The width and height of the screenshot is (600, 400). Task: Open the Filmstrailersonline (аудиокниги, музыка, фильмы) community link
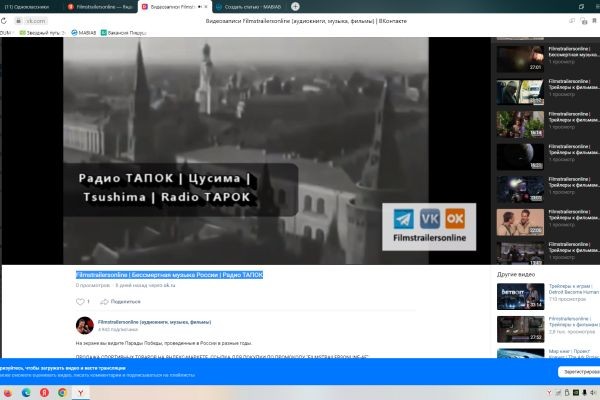pyautogui.click(x=154, y=322)
